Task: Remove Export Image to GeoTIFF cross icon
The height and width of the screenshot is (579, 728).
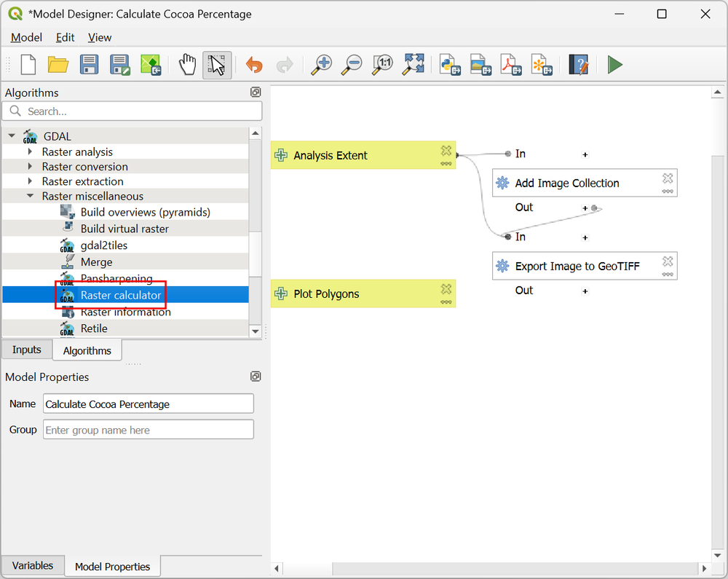Action: point(668,261)
